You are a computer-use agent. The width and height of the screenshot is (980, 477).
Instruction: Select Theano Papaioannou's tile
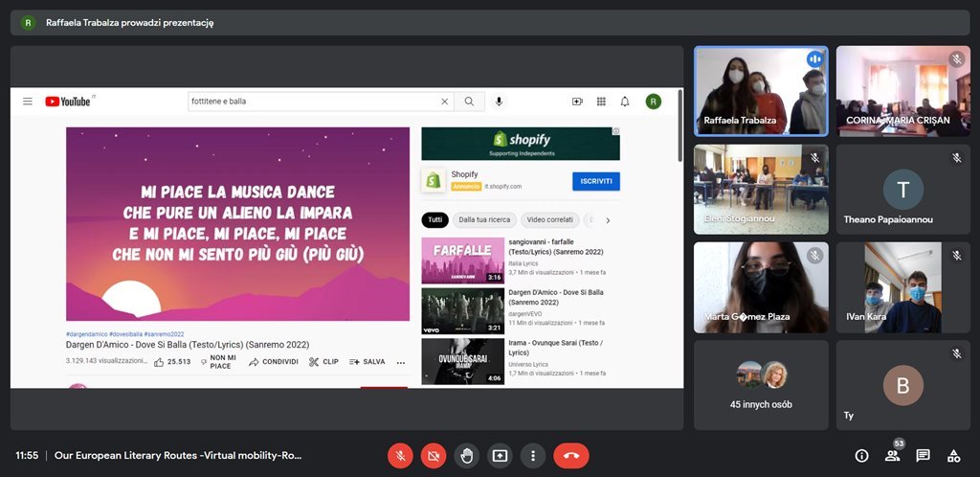pos(903,190)
